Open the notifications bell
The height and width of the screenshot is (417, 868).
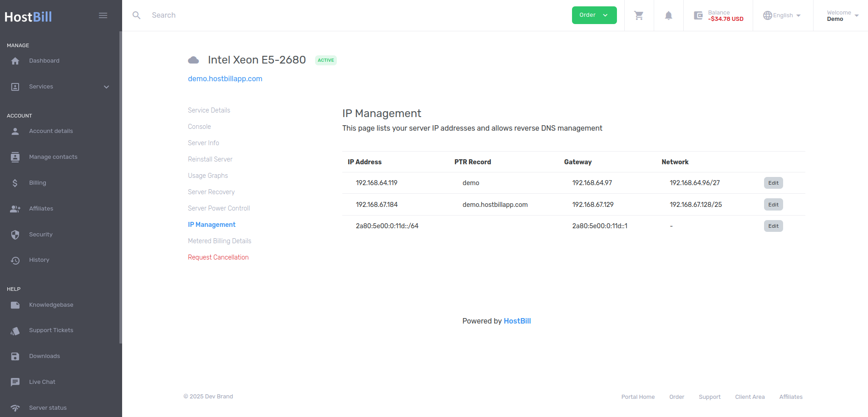(668, 15)
